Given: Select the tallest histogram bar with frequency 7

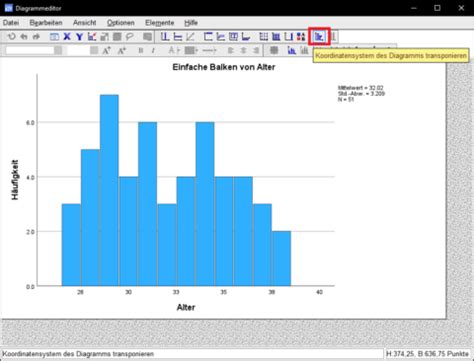Looking at the screenshot, I should (109, 190).
